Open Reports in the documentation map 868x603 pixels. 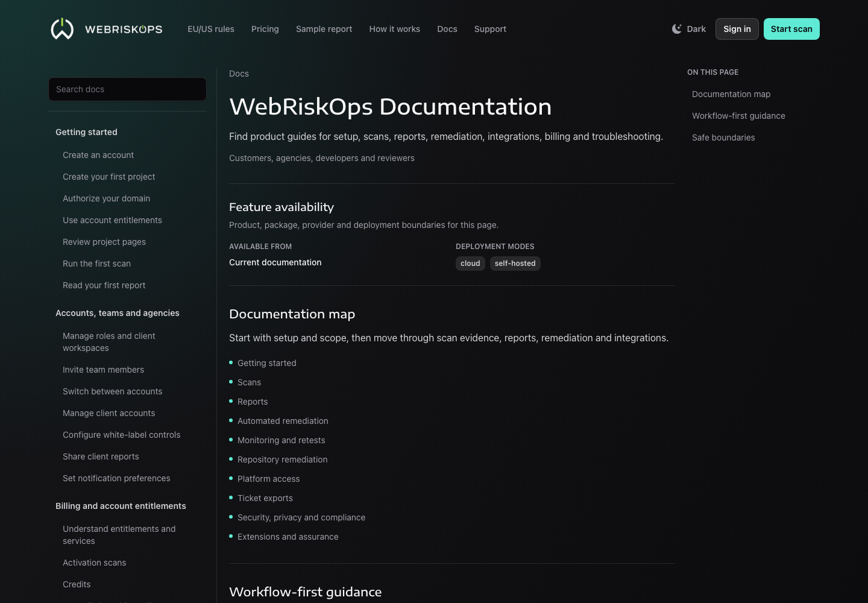253,402
